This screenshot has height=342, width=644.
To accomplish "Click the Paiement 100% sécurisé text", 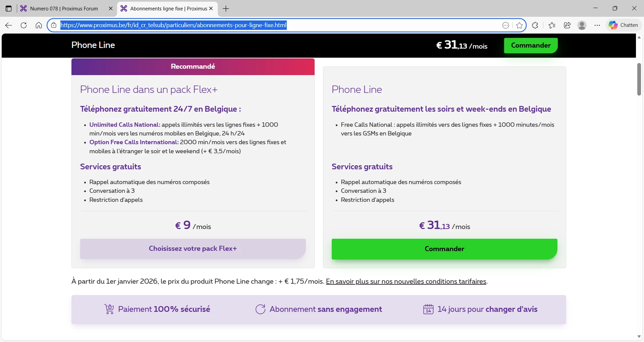I will (164, 309).
